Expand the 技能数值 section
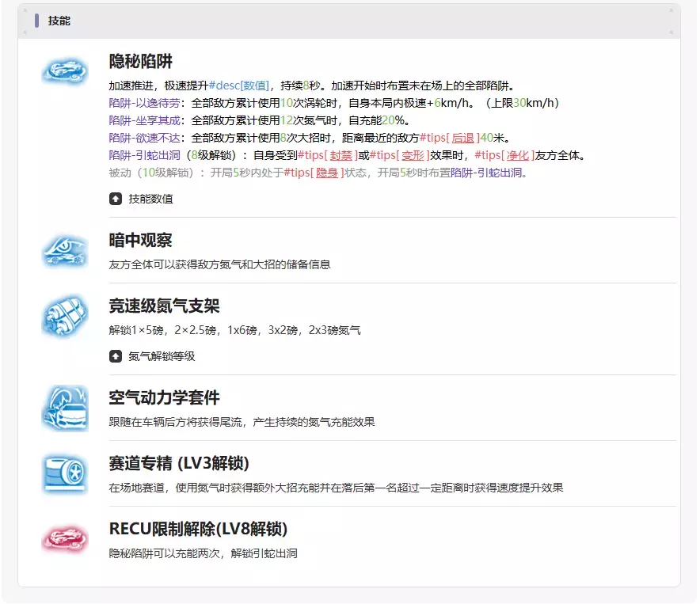Viewport: 700px width, 604px height. (x=142, y=199)
